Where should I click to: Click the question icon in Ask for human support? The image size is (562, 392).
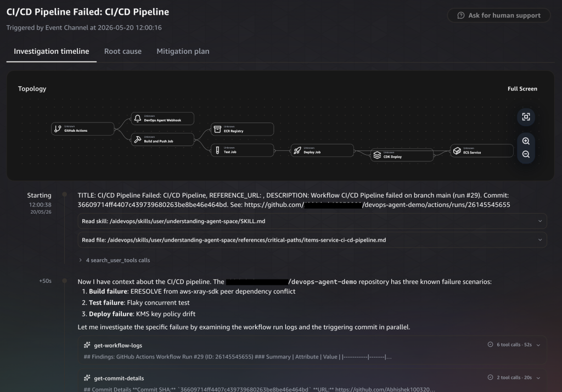click(x=461, y=15)
